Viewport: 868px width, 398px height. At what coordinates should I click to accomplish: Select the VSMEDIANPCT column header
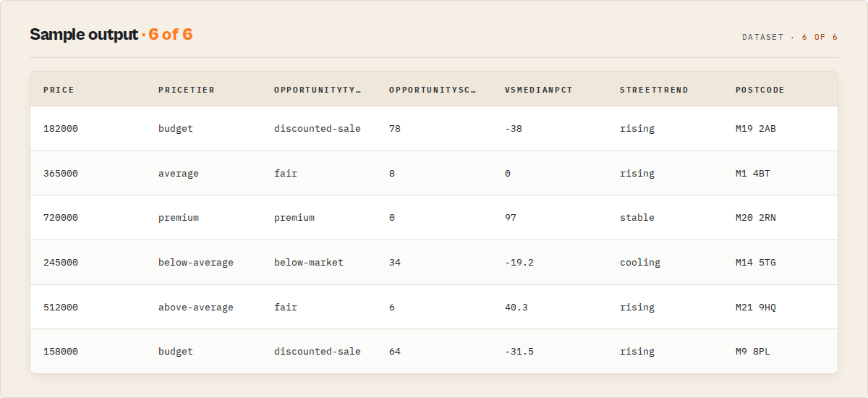coord(539,90)
